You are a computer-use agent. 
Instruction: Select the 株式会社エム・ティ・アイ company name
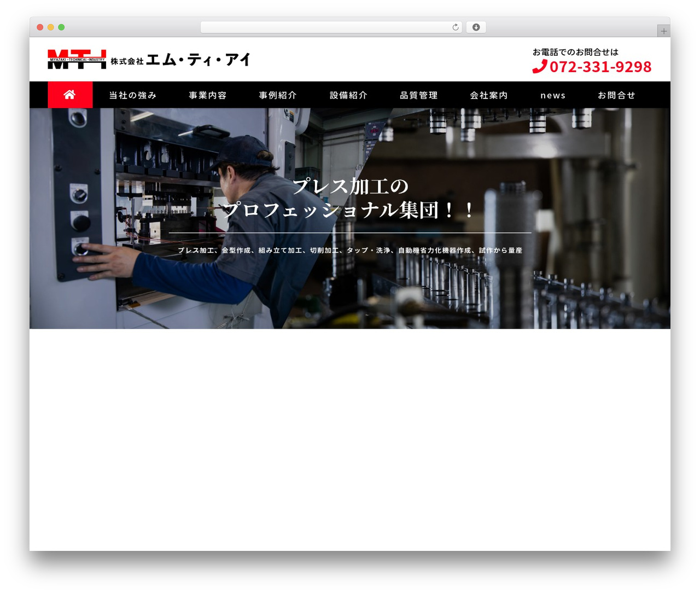[180, 60]
